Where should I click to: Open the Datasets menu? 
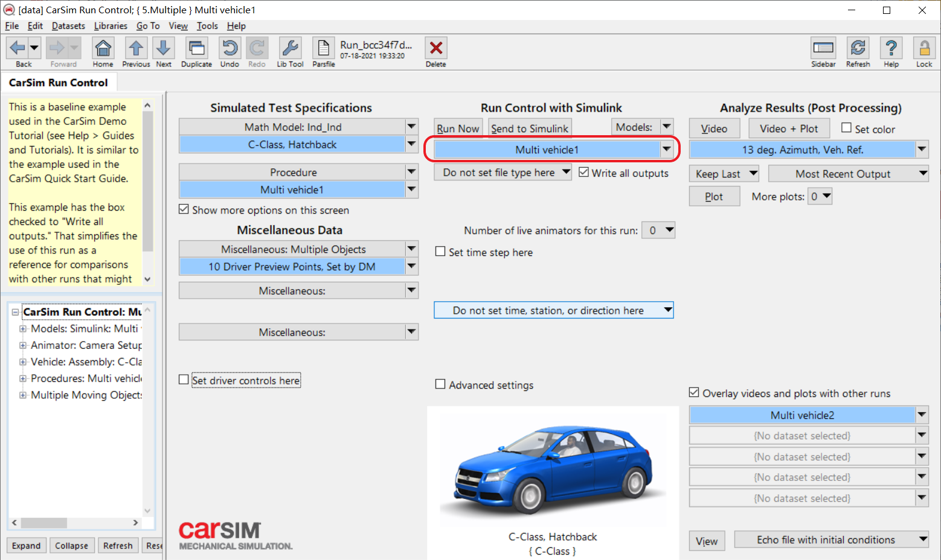pos(68,26)
